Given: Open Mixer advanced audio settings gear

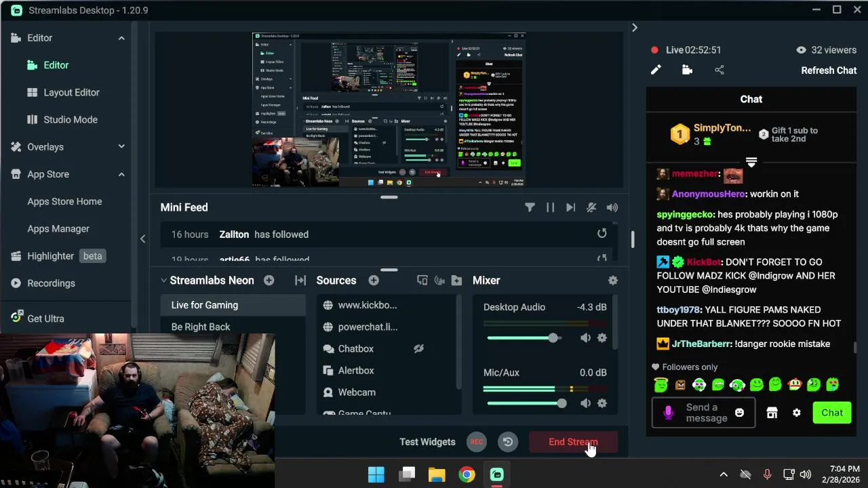Looking at the screenshot, I should point(613,280).
